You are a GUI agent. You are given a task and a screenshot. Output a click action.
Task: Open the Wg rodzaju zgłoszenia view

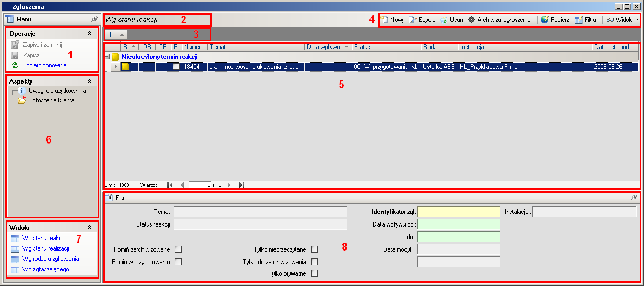click(51, 259)
